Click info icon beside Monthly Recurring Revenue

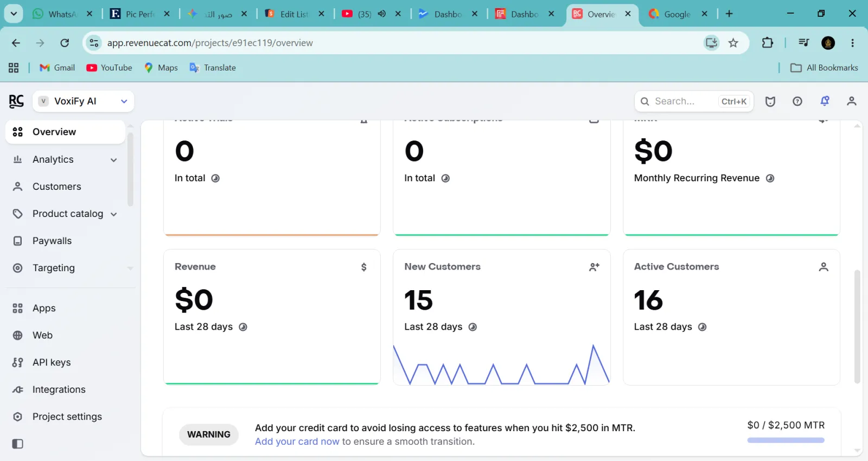pos(770,178)
